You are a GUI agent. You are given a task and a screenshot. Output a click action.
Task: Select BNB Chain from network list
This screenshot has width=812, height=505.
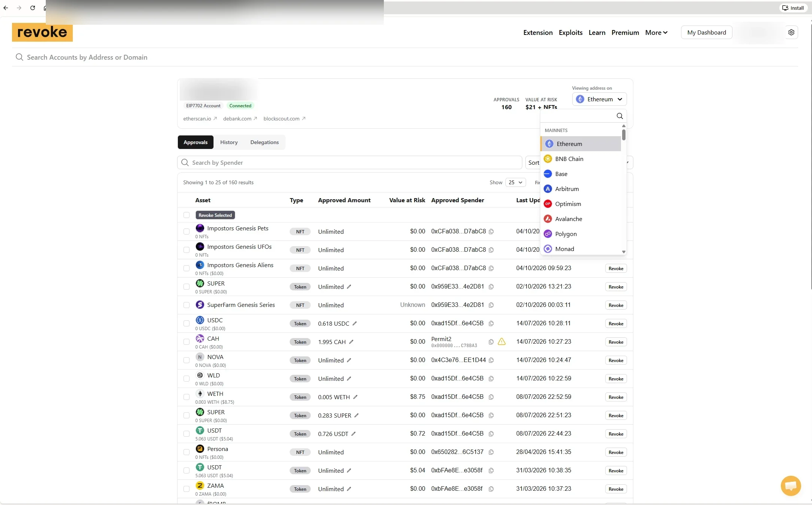(x=581, y=159)
